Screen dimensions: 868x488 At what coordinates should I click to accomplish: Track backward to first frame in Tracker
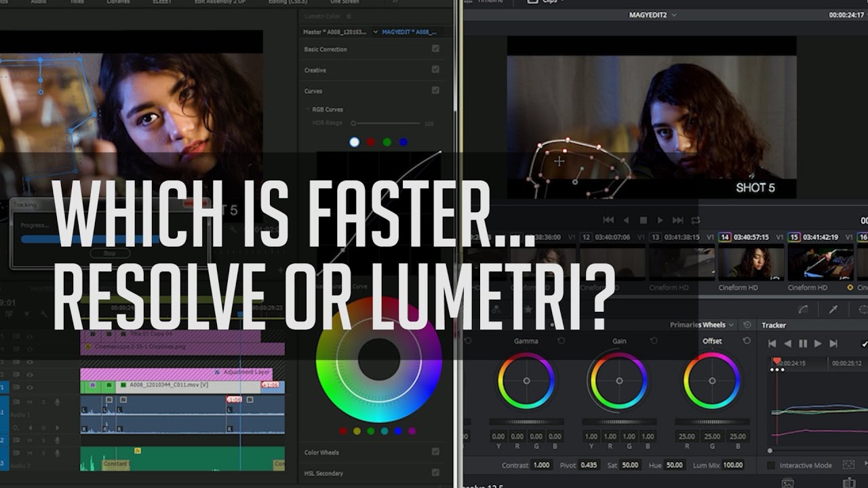tap(772, 344)
